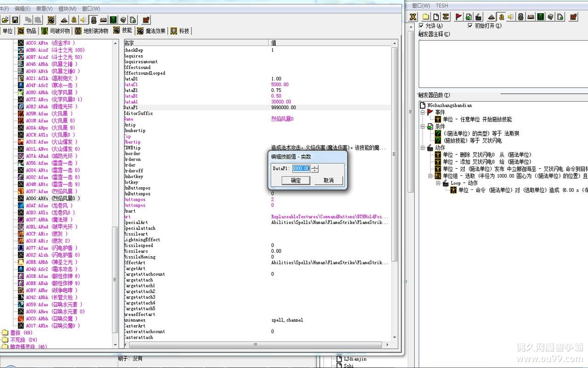Switch to the 科技 tab
The image size is (588, 368).
point(180,31)
